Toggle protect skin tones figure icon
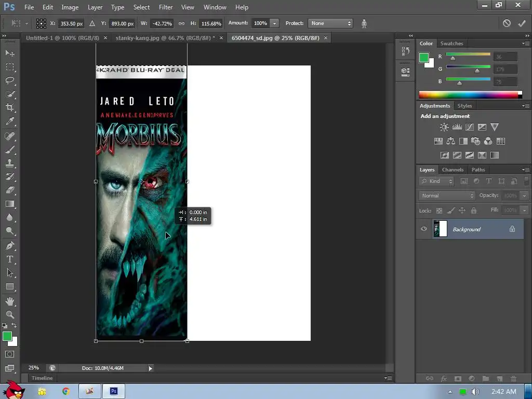532x399 pixels. pos(364,23)
